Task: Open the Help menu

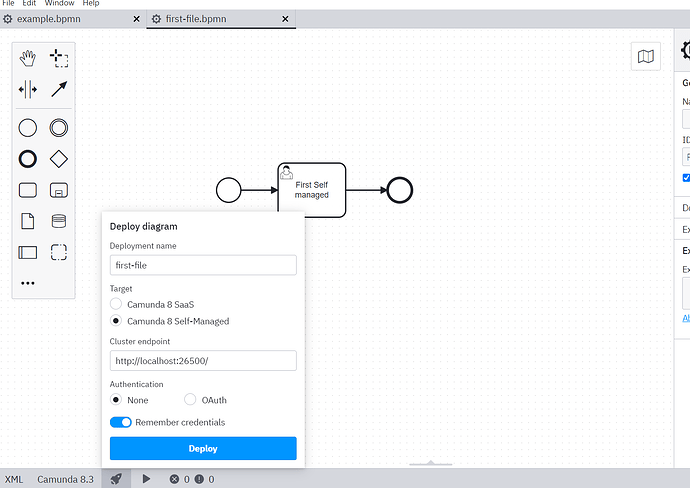Action: tap(91, 3)
